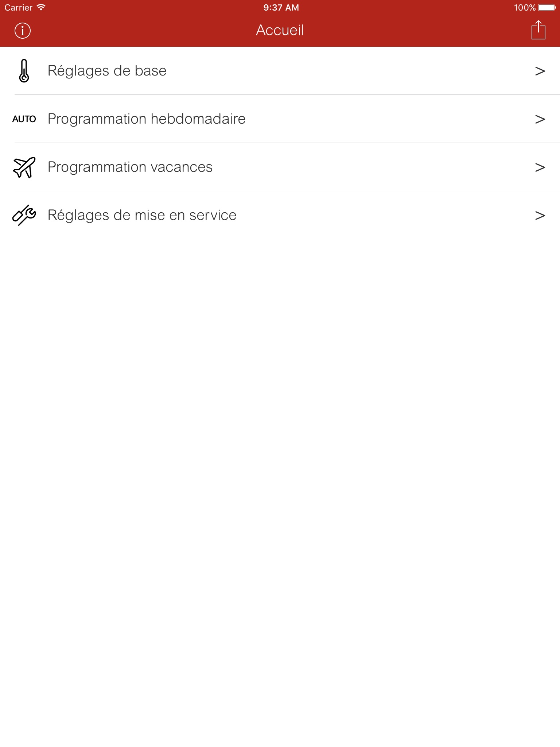Open the Réglages de base menu entry
The height and width of the screenshot is (747, 560).
[x=107, y=71]
